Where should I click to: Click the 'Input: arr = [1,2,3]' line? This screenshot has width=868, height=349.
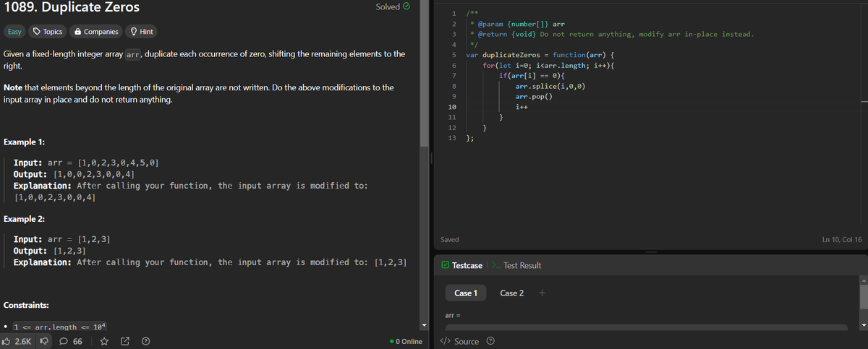click(x=62, y=238)
